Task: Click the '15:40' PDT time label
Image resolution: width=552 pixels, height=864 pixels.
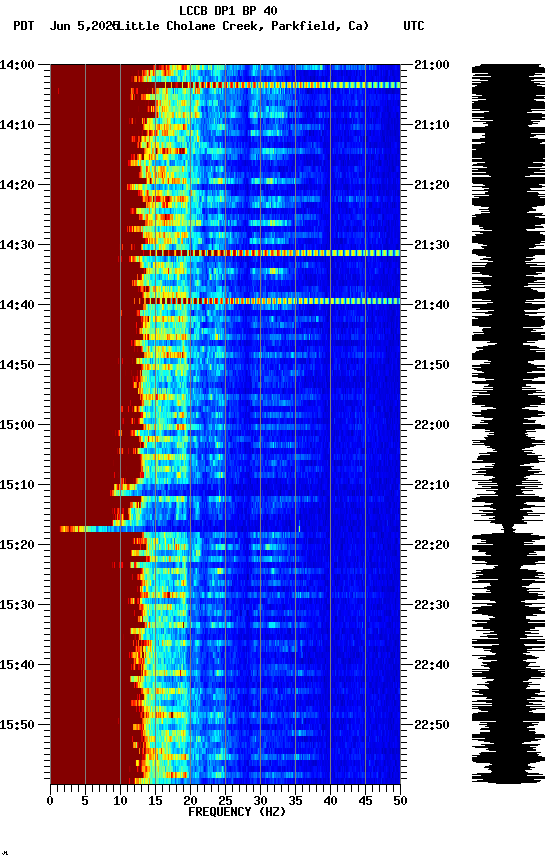Action: point(17,666)
